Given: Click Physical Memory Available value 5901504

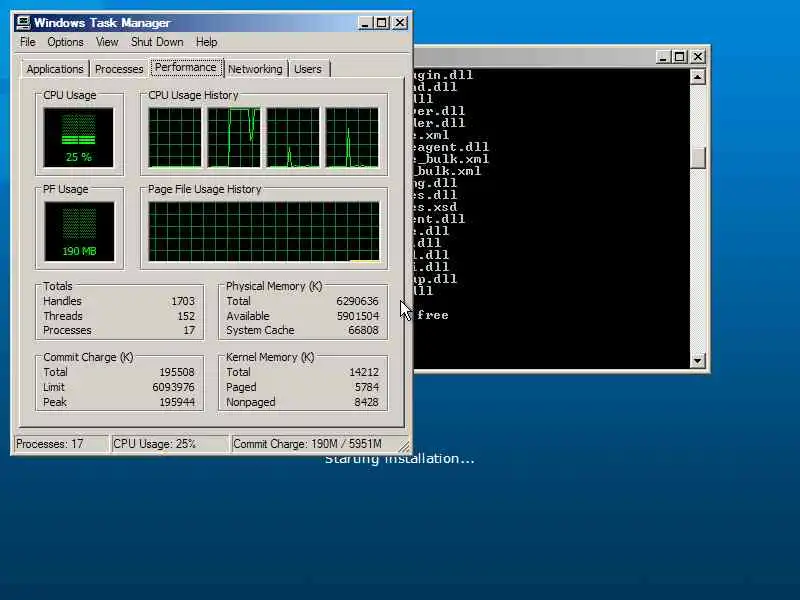Looking at the screenshot, I should click(358, 316).
